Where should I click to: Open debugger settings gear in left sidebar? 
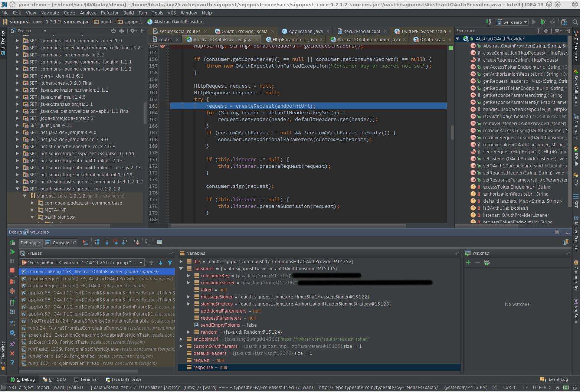[12, 333]
